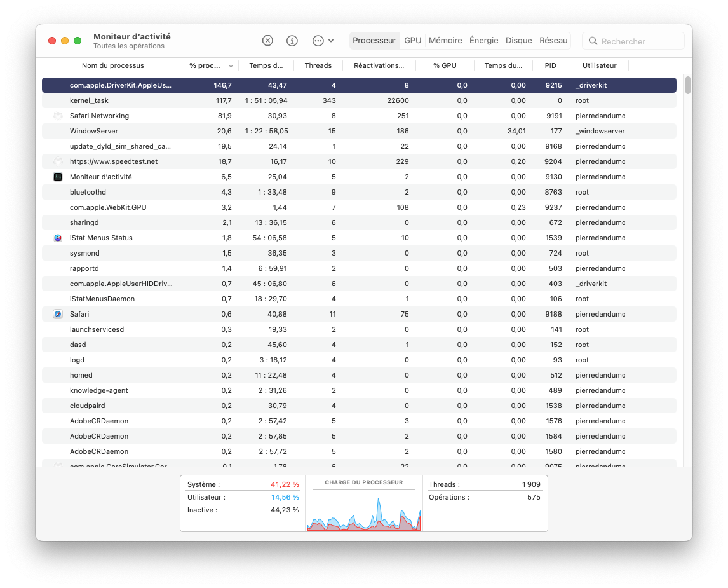Select the com.apple.AppleUserHIDDriv... process
The width and height of the screenshot is (728, 588).
pyautogui.click(x=359, y=284)
